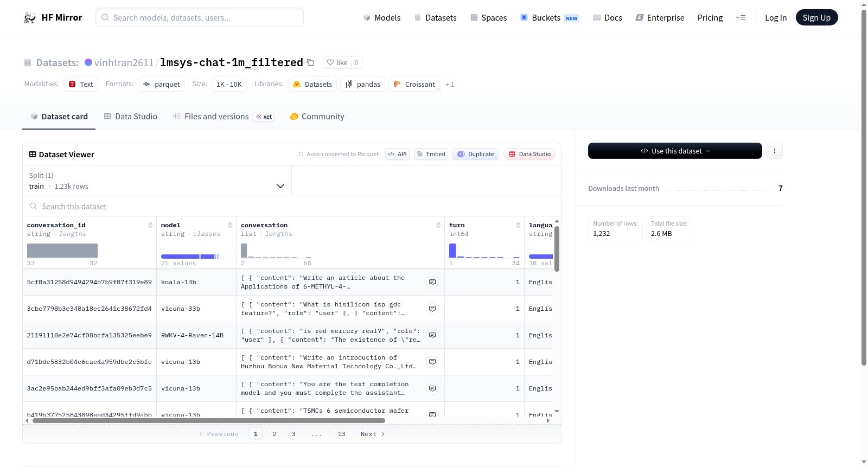Image resolution: width=868 pixels, height=467 pixels.
Task: Click the Dataset Viewer table icon
Action: click(33, 155)
